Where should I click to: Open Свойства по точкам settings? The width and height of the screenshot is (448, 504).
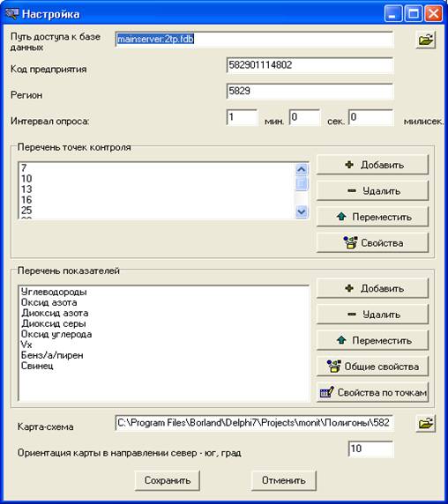tap(372, 392)
